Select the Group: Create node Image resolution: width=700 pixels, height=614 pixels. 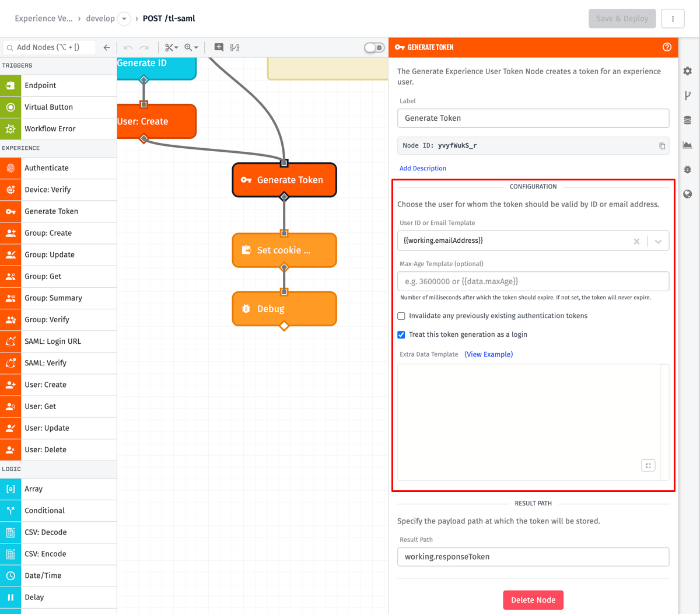click(x=58, y=232)
